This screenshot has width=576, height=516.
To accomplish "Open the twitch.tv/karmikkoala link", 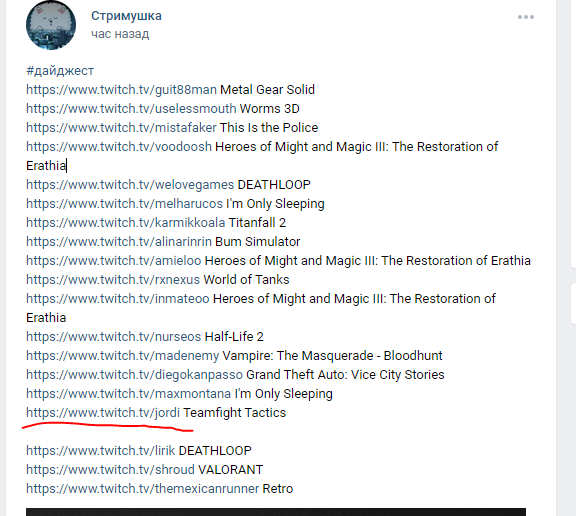I will 126,223.
